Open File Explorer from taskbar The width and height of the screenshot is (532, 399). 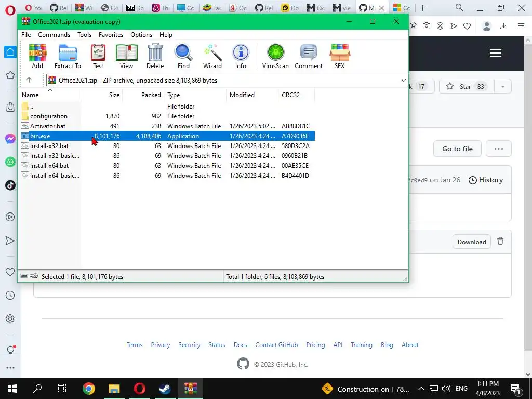pyautogui.click(x=114, y=389)
